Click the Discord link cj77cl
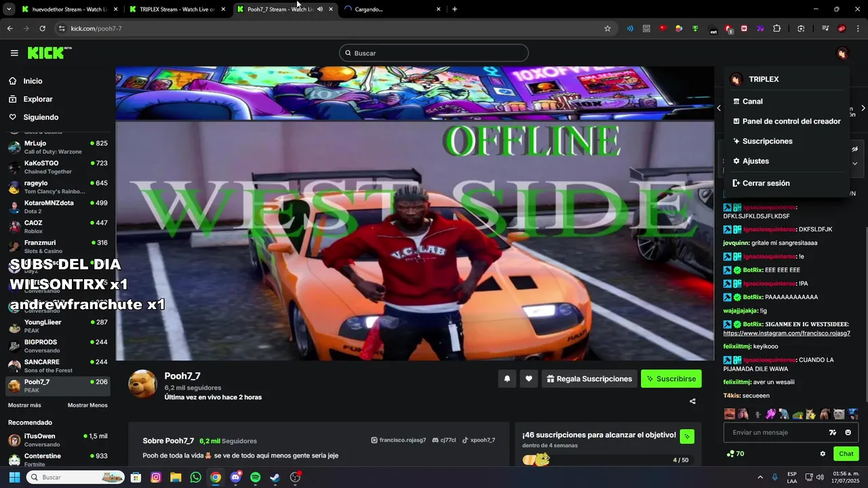This screenshot has width=868, height=488. point(444,441)
